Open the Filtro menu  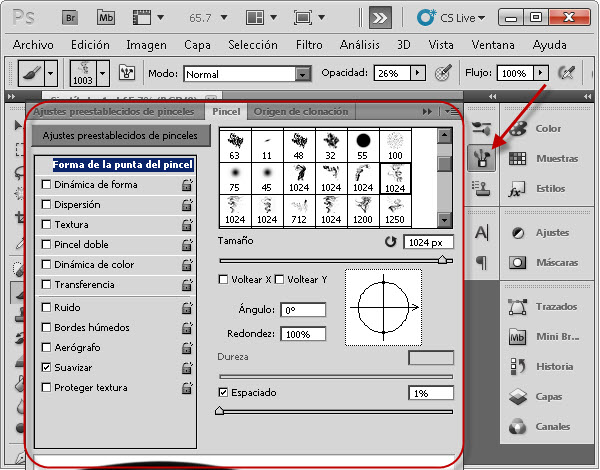pyautogui.click(x=309, y=45)
